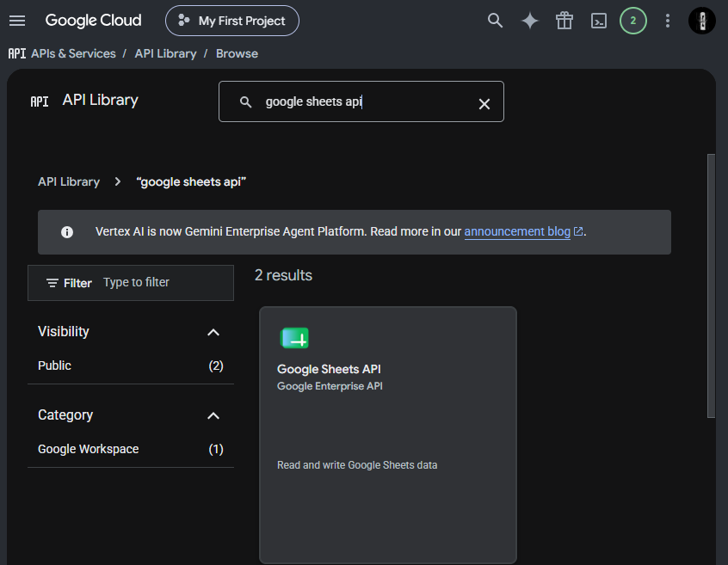Click the account profile avatar
Screen dimensions: 728x565
(x=702, y=21)
